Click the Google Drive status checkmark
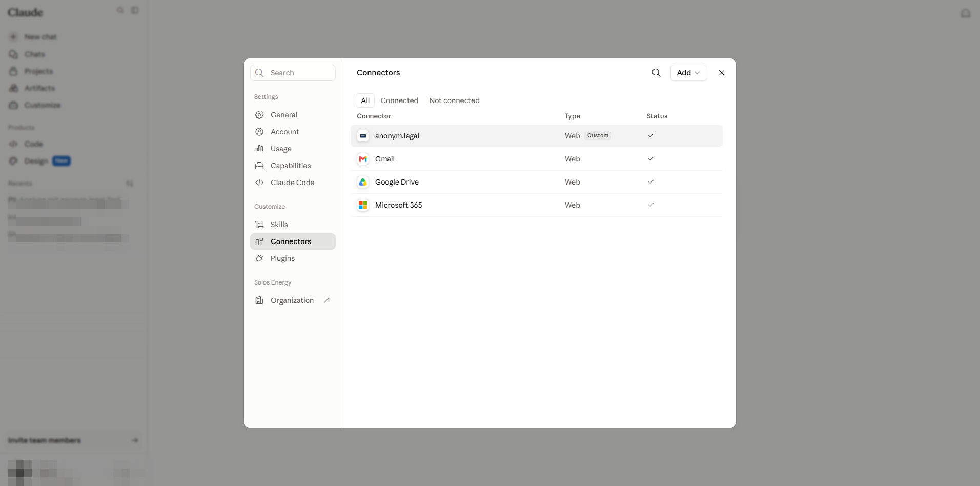Image resolution: width=980 pixels, height=486 pixels. click(x=651, y=182)
